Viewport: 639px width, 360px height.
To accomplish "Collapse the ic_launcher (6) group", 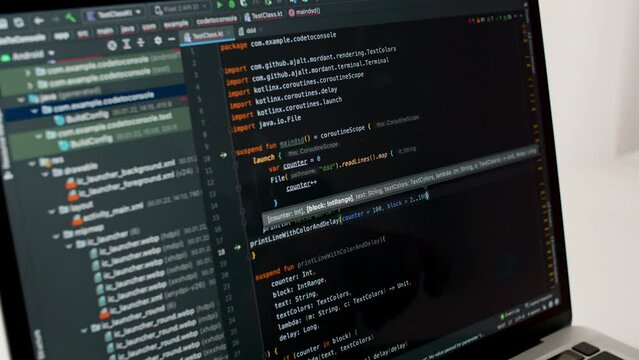I will [68, 246].
